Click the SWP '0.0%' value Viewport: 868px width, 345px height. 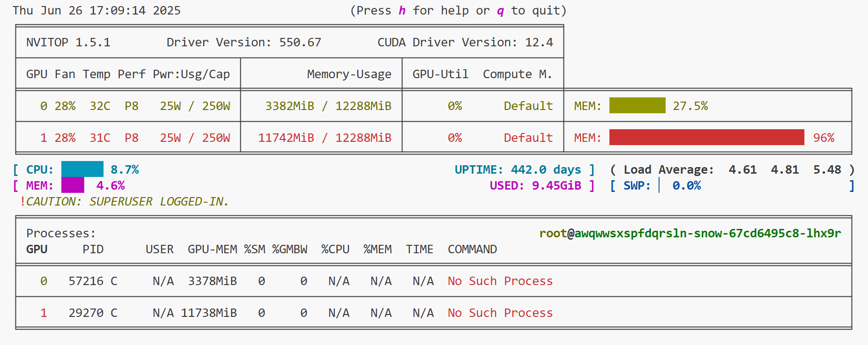click(x=687, y=185)
